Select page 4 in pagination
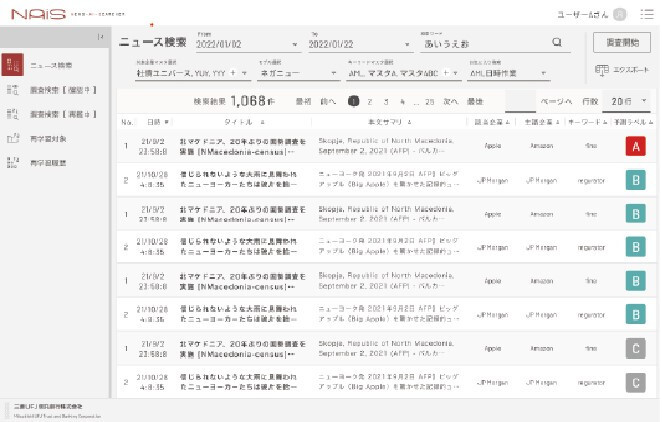This screenshot has height=422, width=662. [x=402, y=102]
